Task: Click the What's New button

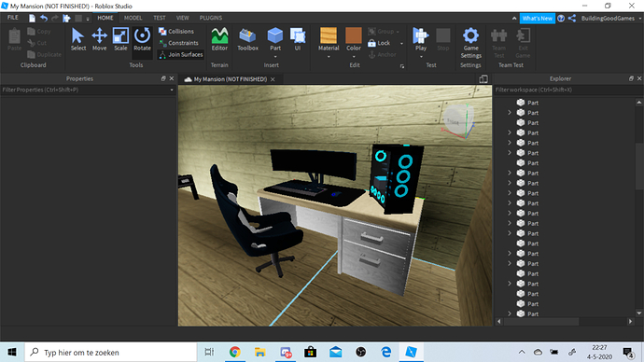Action: (538, 19)
